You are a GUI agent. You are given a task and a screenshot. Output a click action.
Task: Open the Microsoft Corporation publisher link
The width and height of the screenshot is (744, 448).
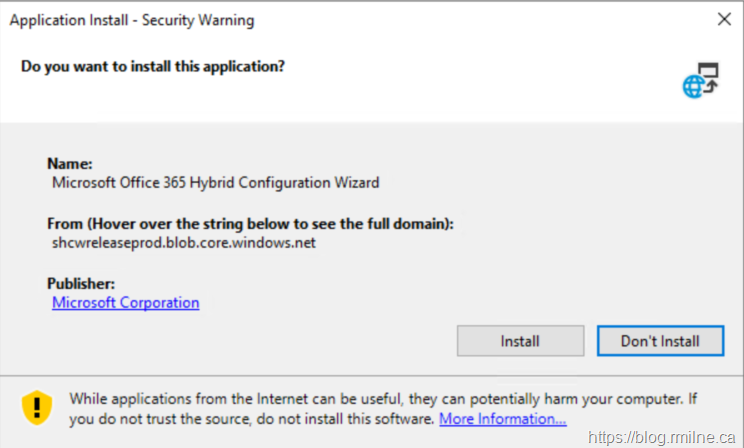click(x=125, y=302)
